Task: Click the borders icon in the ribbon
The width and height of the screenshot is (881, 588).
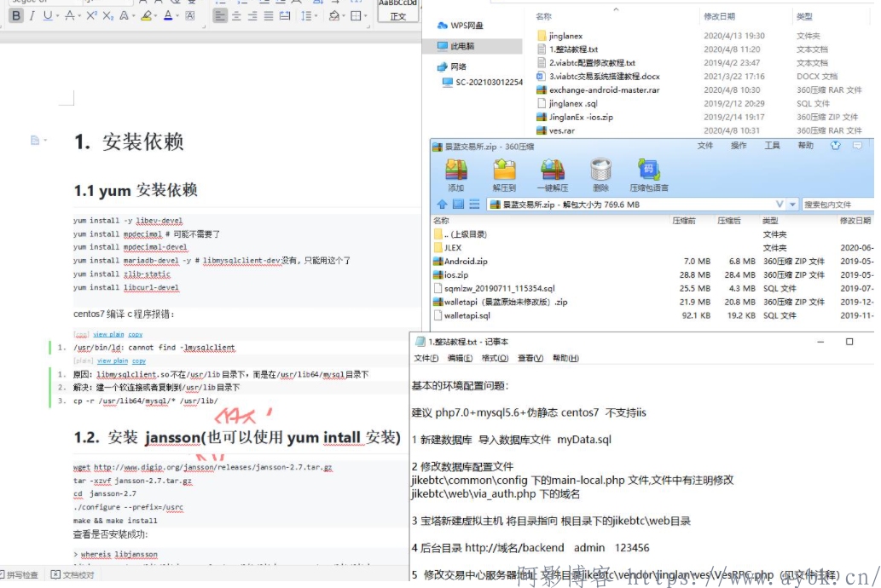Action: [x=355, y=15]
